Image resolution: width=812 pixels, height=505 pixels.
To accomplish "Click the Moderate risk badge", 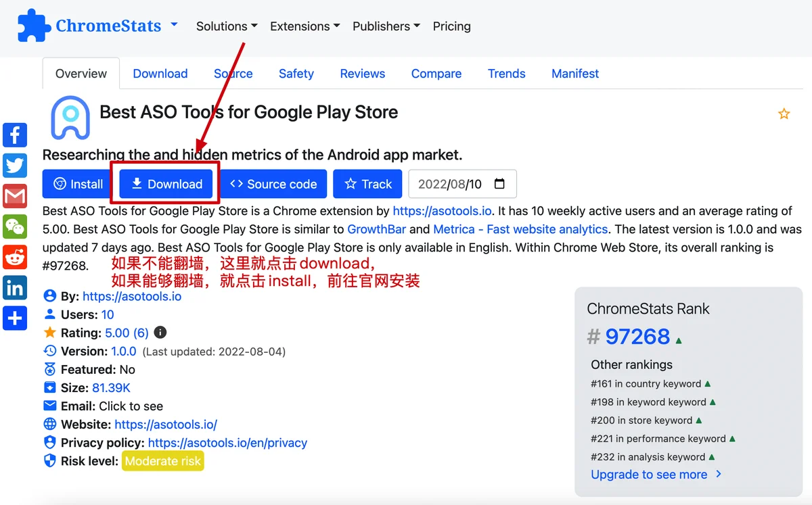I will tap(163, 461).
